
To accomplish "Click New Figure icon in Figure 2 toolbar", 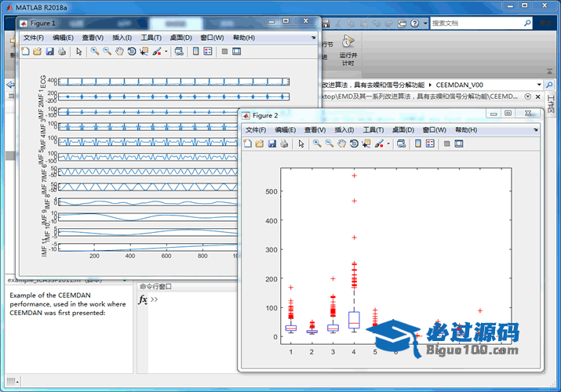I will pos(248,143).
